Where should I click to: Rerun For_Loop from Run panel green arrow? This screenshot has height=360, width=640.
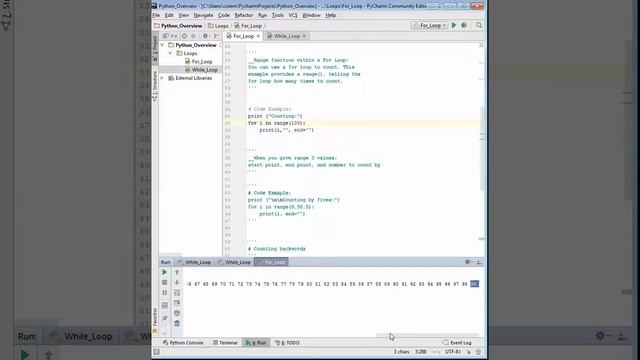[x=164, y=272]
